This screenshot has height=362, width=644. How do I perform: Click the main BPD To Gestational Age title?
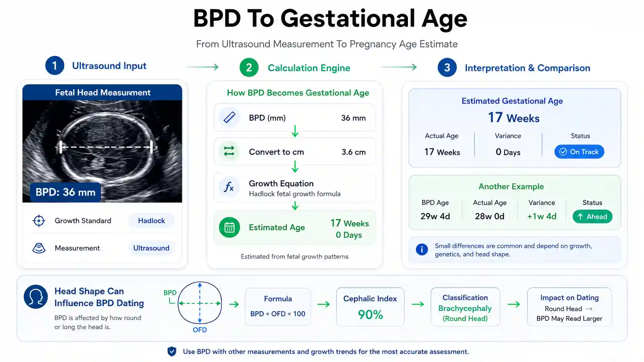[x=330, y=19]
